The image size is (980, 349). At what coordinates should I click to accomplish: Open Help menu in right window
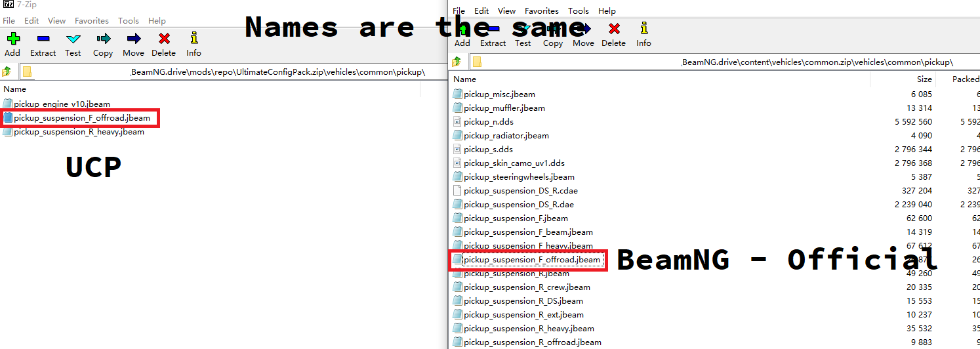click(x=607, y=10)
